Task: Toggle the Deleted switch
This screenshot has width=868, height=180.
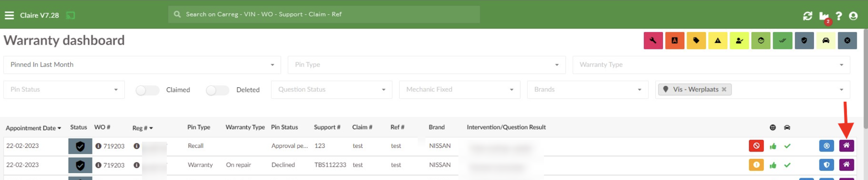Action: tap(217, 90)
